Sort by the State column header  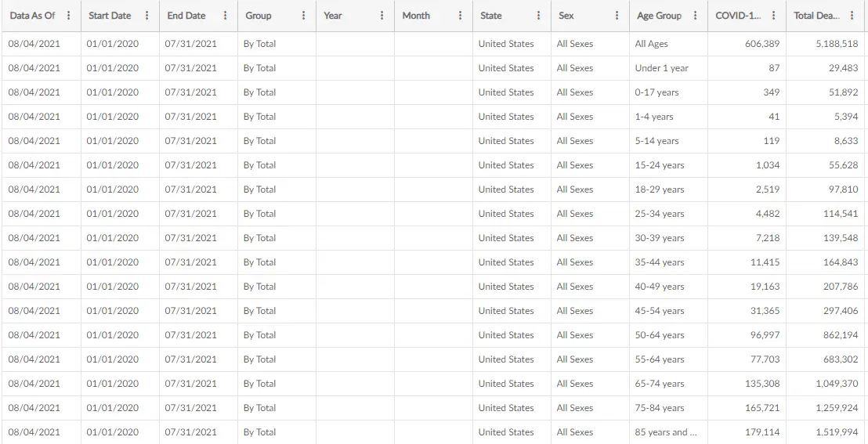[491, 16]
